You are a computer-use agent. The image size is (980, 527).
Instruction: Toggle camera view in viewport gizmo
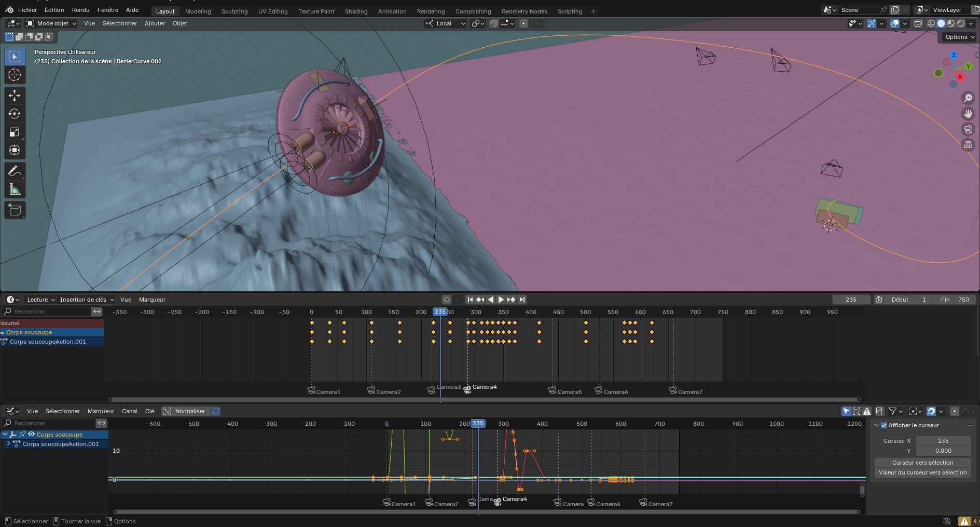click(x=968, y=129)
